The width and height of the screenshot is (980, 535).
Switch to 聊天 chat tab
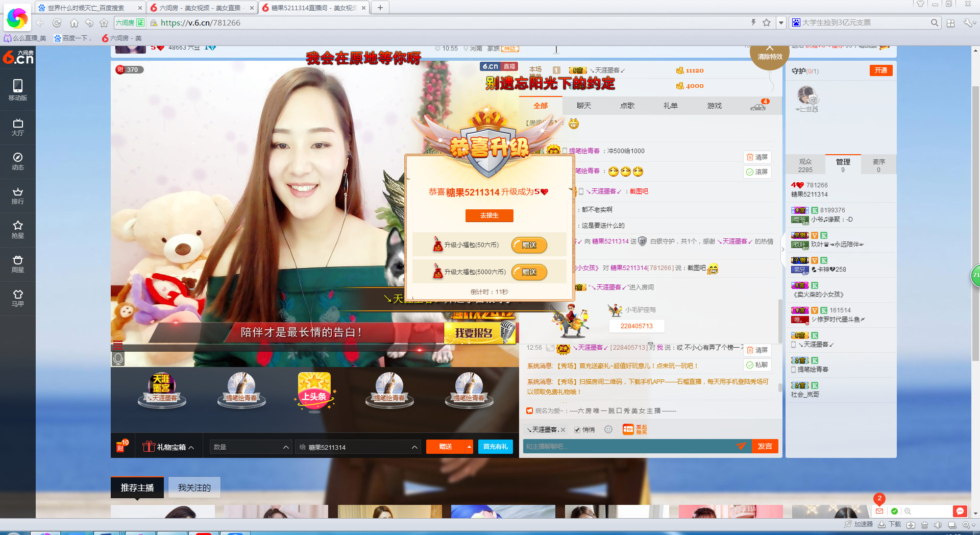pyautogui.click(x=584, y=106)
